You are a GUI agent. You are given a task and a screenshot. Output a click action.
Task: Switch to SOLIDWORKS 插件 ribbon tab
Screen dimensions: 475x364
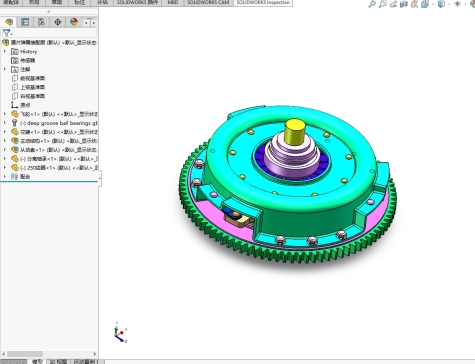(x=137, y=2)
